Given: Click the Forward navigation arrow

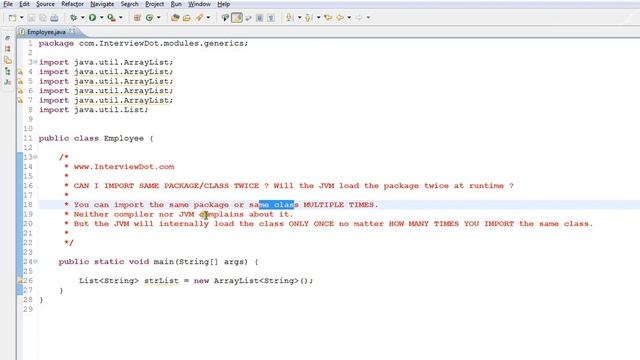Looking at the screenshot, I should coord(359,18).
